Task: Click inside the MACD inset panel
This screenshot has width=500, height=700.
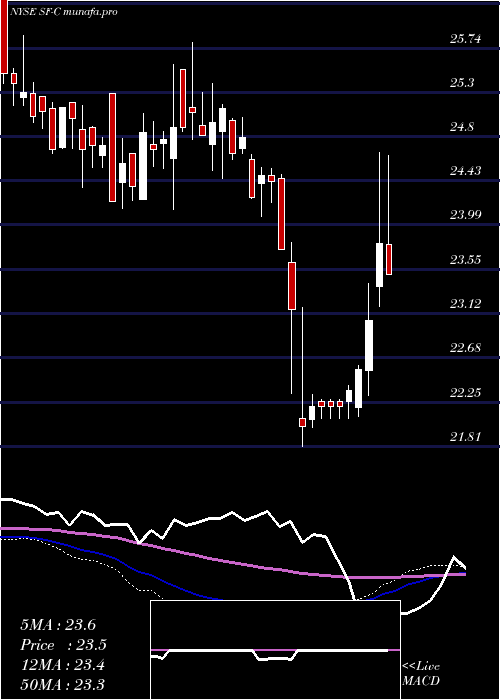Action: click(275, 650)
